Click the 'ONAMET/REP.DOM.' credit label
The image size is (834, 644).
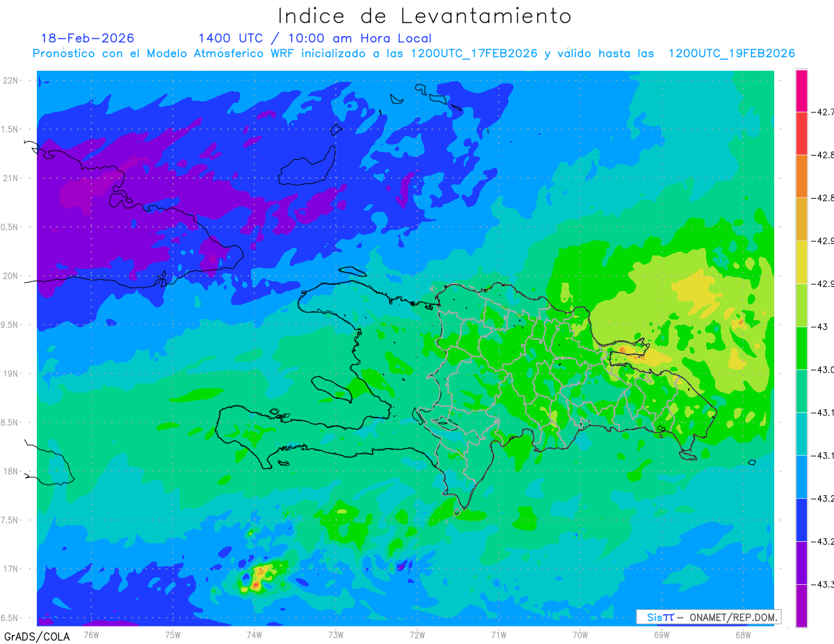point(733,617)
